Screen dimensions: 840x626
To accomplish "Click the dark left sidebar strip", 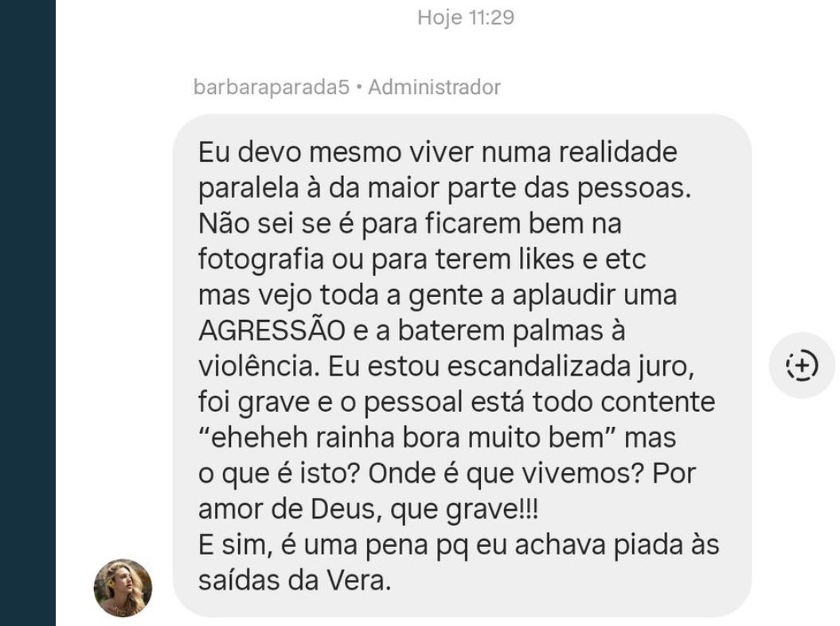I will [28, 313].
